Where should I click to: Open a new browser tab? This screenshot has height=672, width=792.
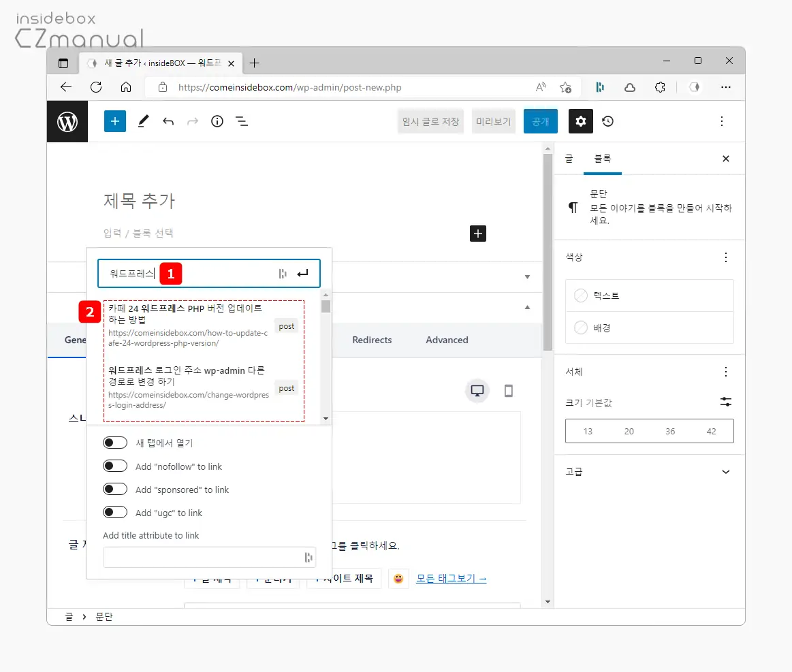(254, 63)
